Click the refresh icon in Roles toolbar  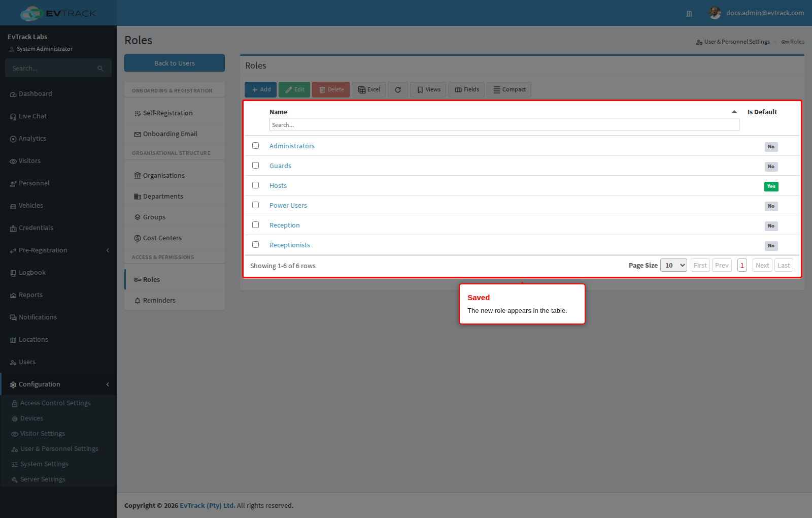[x=398, y=90]
